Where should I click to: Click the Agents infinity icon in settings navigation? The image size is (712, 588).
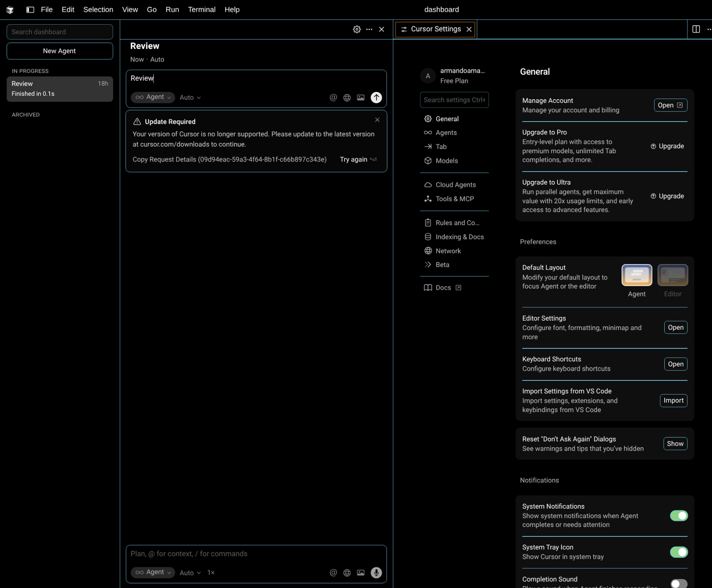point(428,133)
